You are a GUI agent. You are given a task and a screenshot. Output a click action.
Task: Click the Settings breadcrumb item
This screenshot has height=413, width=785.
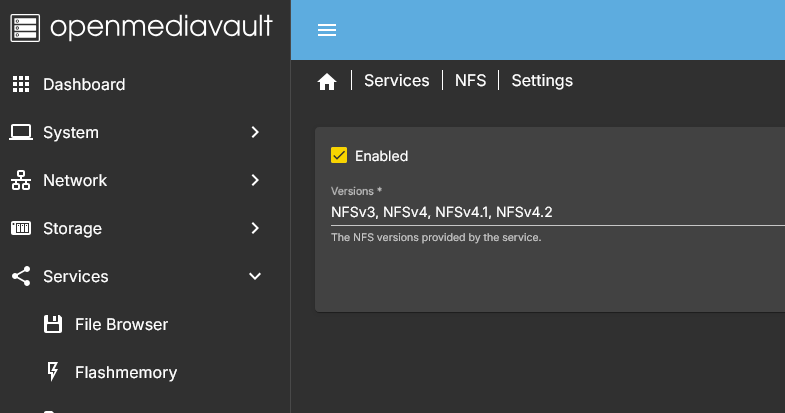click(x=542, y=81)
